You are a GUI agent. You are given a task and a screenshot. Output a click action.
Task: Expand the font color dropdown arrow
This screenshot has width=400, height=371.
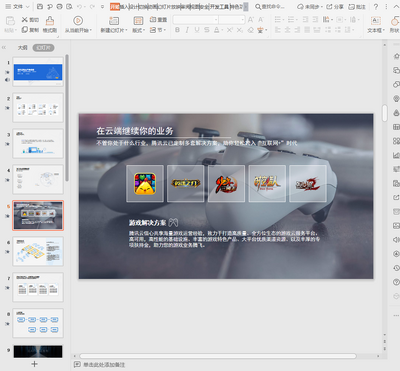coord(222,30)
